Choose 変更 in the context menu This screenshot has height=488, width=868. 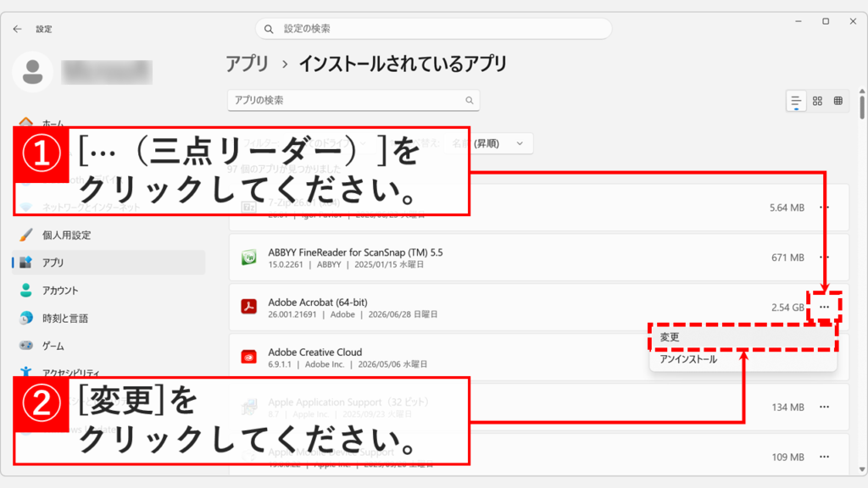coord(743,337)
